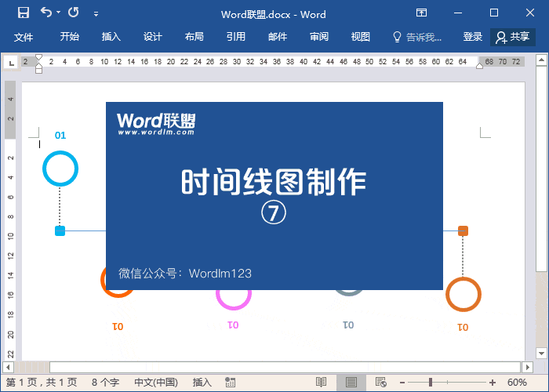Click the zoom in plus button
This screenshot has height=392, width=549.
(493, 383)
